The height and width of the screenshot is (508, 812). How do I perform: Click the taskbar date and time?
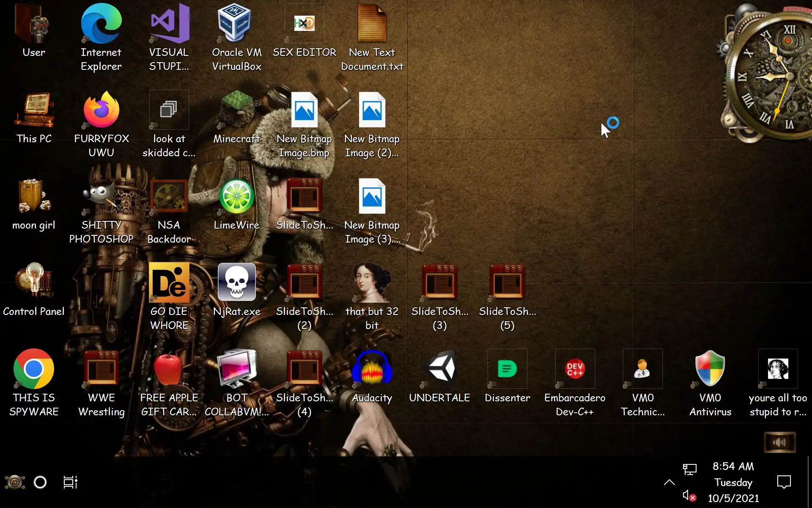point(733,482)
